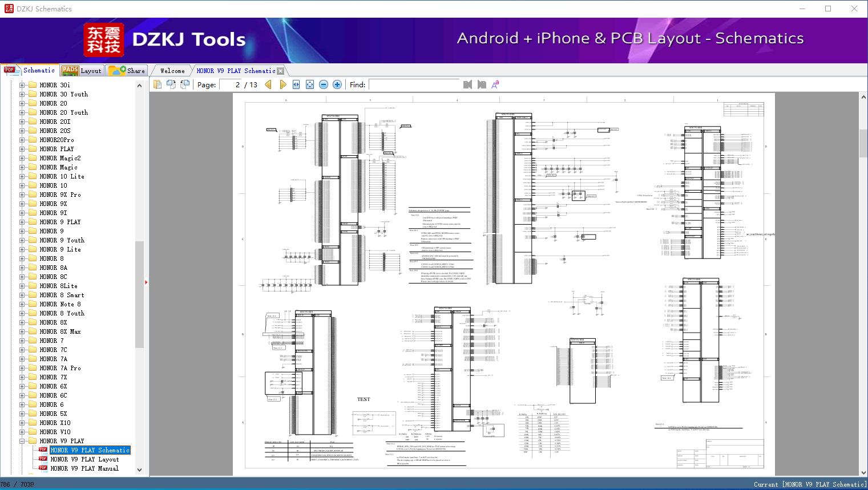Image resolution: width=868 pixels, height=490 pixels.
Task: Select HONOR 6X in the tree
Action: [x=53, y=386]
